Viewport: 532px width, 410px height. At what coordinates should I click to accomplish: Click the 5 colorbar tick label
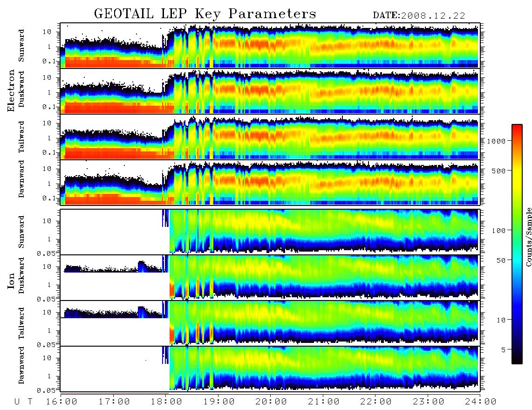point(504,350)
